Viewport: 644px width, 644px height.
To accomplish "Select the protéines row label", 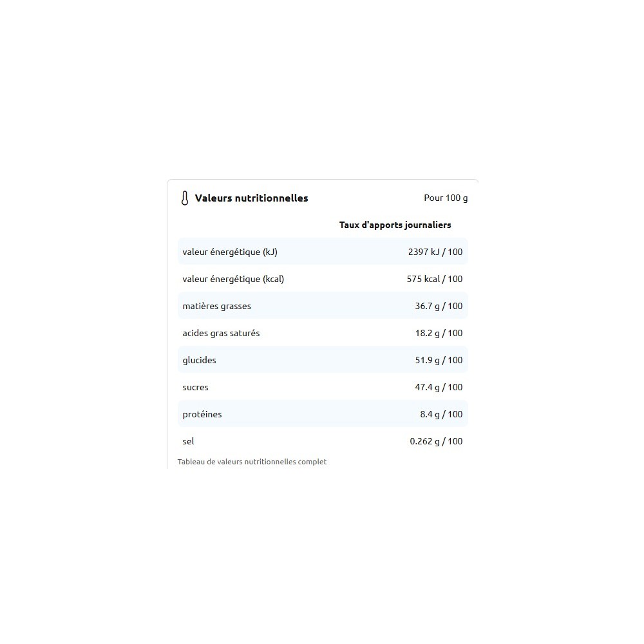I will (x=202, y=414).
